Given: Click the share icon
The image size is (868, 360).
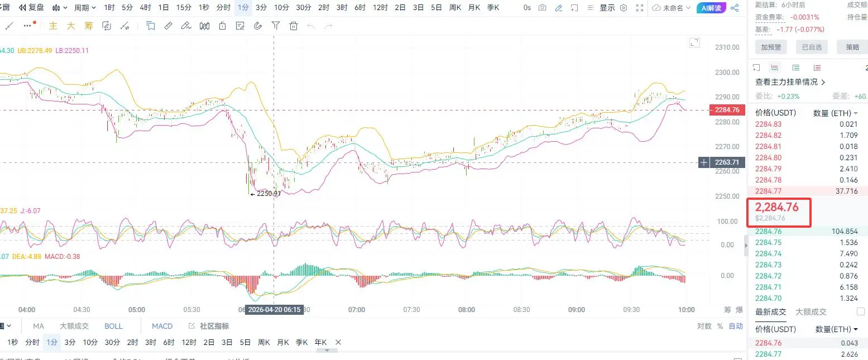Looking at the screenshot, I should (735, 8).
